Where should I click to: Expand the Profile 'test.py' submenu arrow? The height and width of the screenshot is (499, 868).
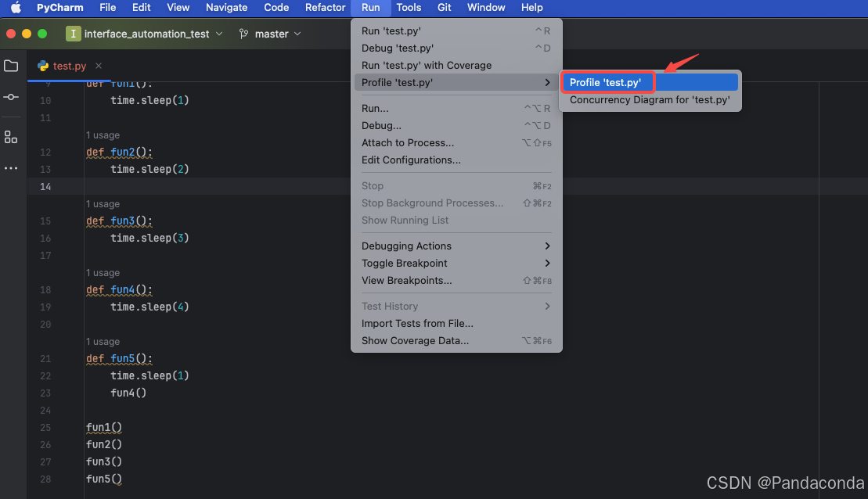coord(547,82)
